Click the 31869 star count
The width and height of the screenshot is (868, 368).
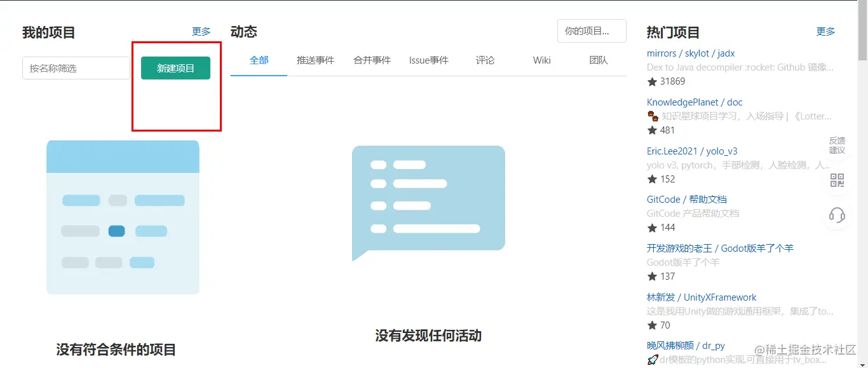pyautogui.click(x=672, y=81)
